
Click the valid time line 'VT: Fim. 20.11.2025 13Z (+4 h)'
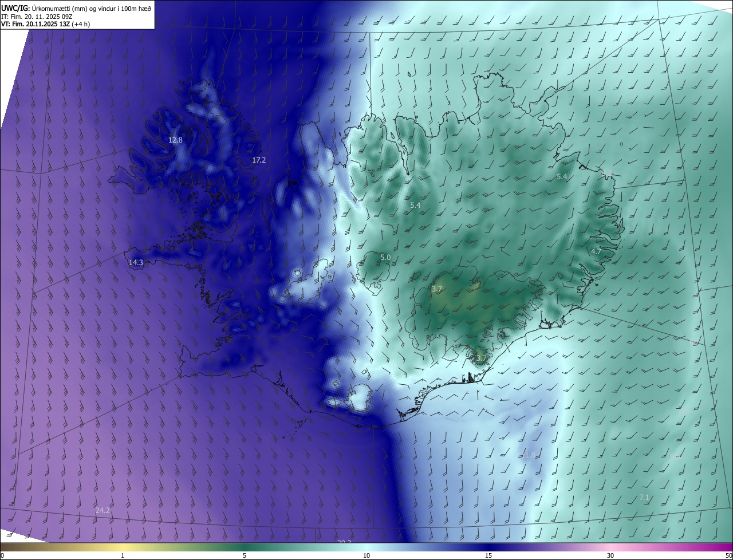[x=45, y=24]
